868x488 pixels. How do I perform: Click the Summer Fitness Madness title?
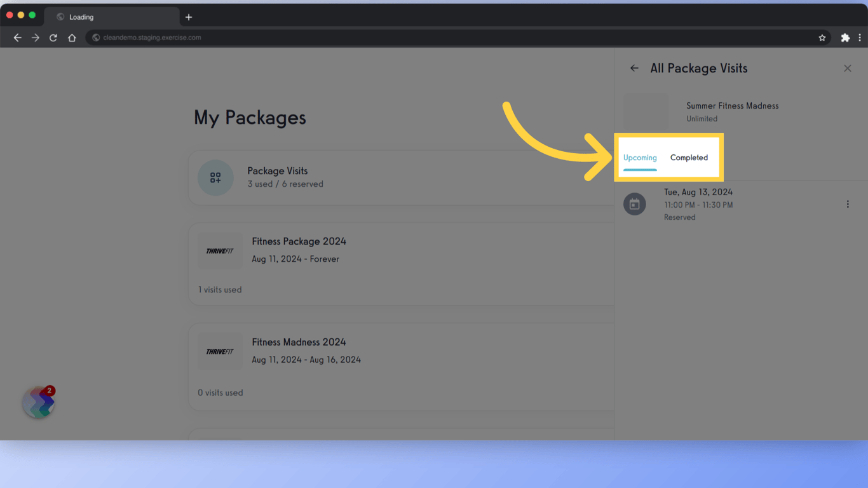coord(733,106)
